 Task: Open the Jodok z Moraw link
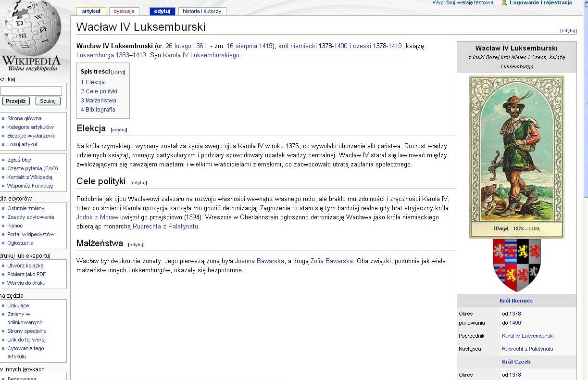(97, 217)
